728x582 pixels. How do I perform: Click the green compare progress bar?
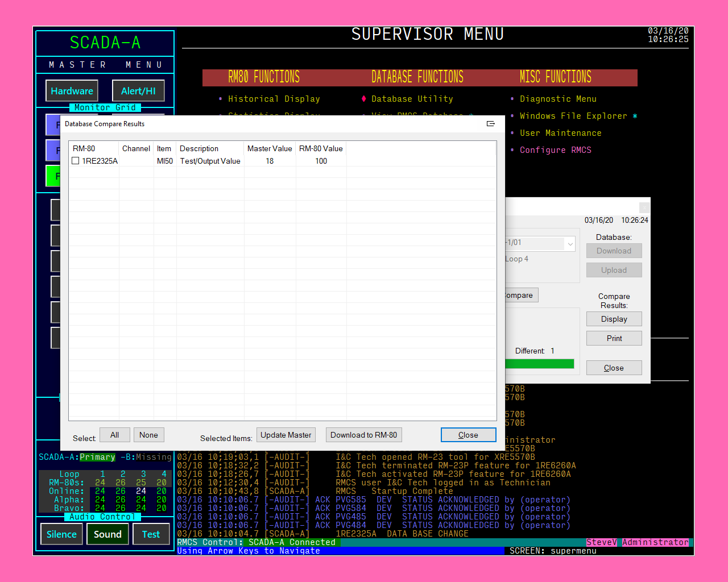click(x=539, y=364)
